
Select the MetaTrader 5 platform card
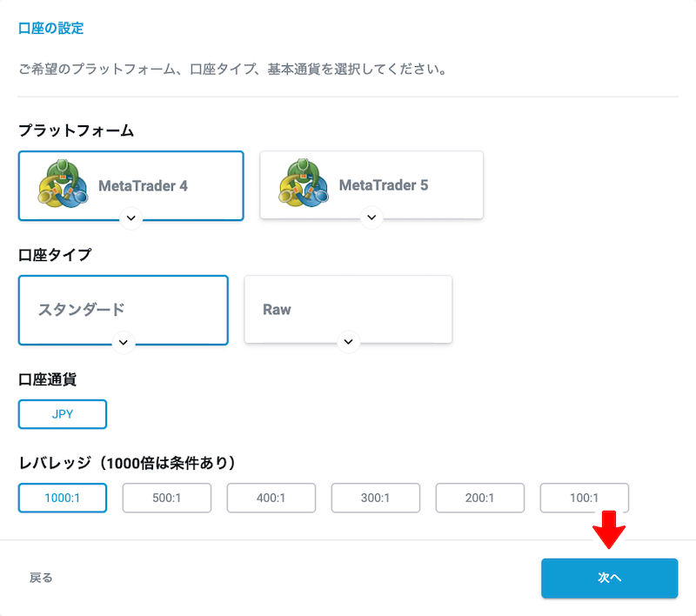(x=371, y=184)
